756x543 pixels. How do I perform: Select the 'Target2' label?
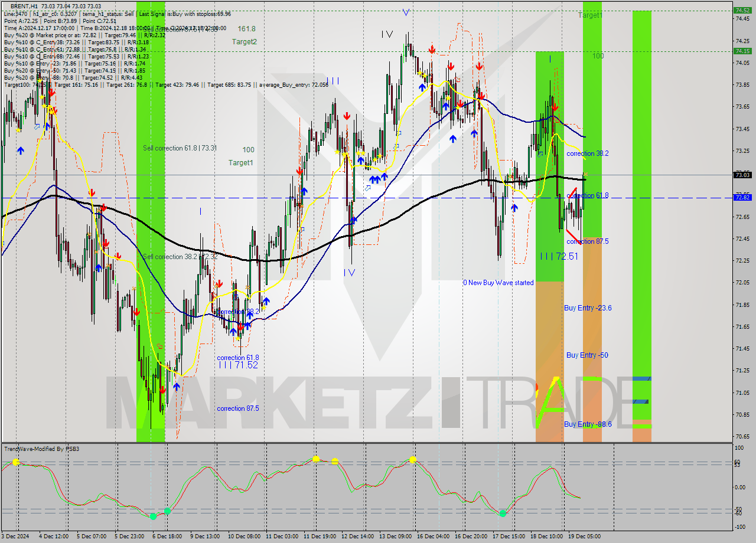(244, 42)
